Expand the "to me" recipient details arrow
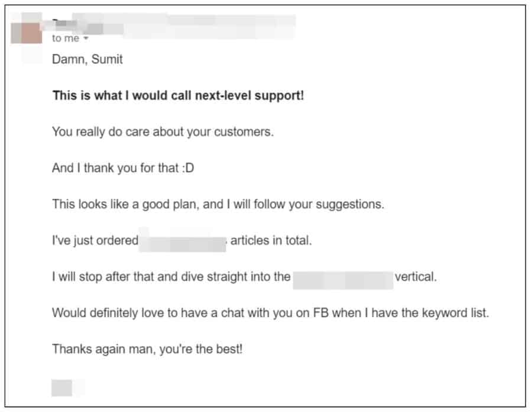Image resolution: width=532 pixels, height=413 pixels. click(x=86, y=38)
